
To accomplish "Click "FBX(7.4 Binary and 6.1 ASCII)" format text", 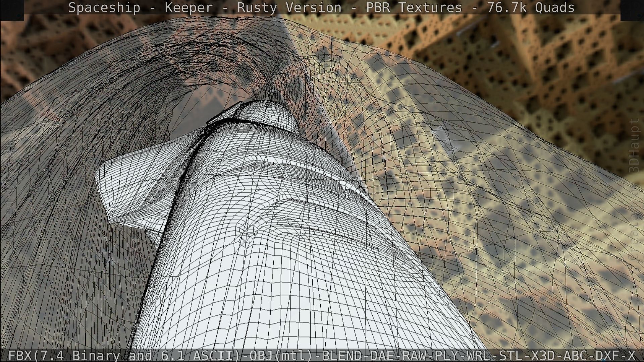I will point(124,355).
